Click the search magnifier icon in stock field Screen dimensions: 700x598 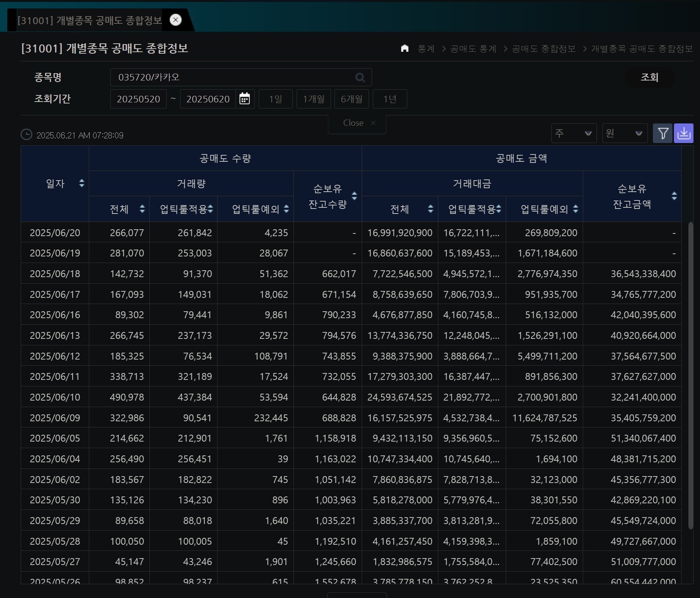360,77
